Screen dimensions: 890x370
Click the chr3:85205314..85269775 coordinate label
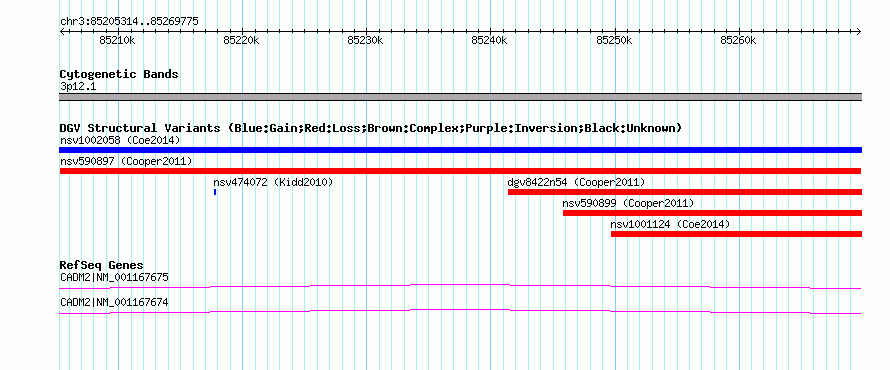pos(129,22)
